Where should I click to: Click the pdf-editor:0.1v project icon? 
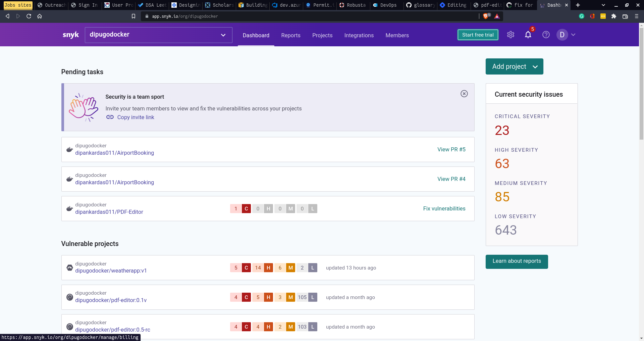point(69,297)
